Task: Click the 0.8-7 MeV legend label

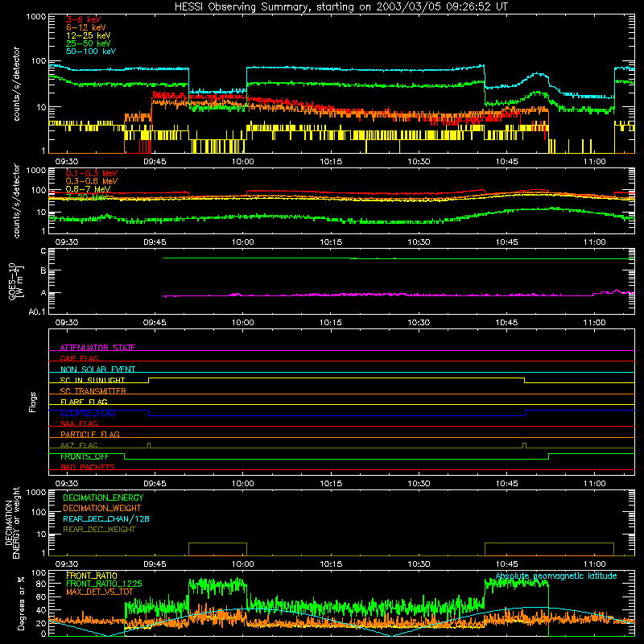Action: click(89, 189)
